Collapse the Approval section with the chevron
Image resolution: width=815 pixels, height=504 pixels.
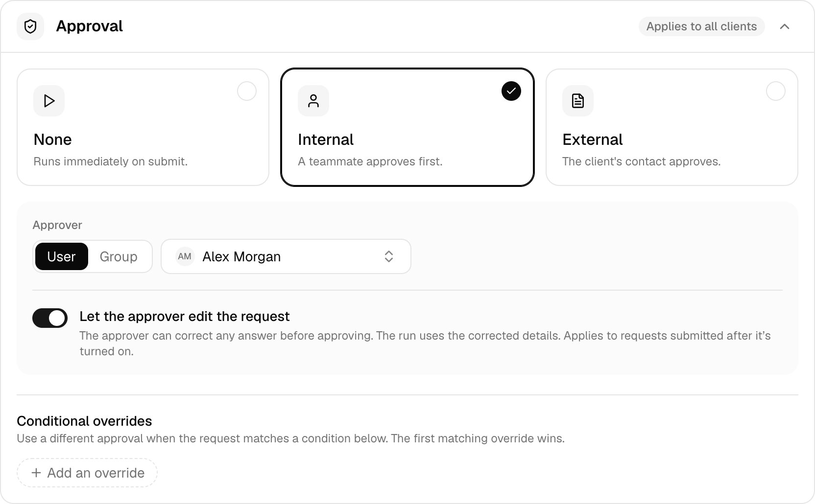click(x=785, y=26)
